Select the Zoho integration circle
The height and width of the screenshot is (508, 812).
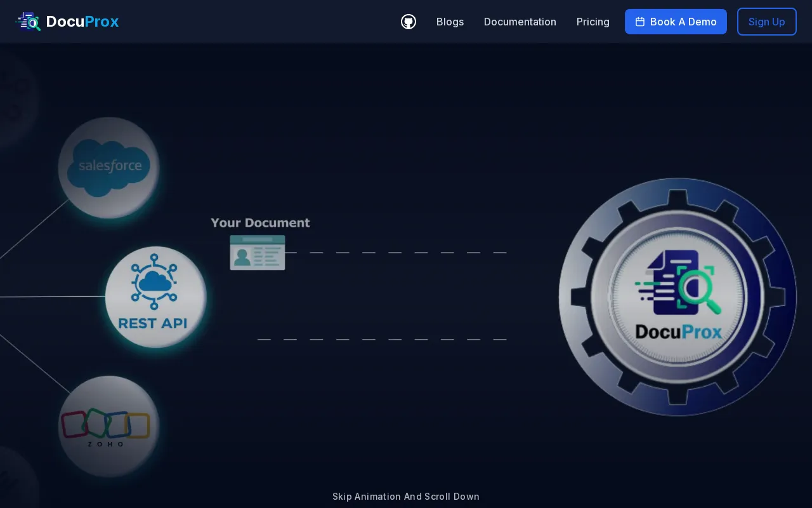pyautogui.click(x=108, y=426)
